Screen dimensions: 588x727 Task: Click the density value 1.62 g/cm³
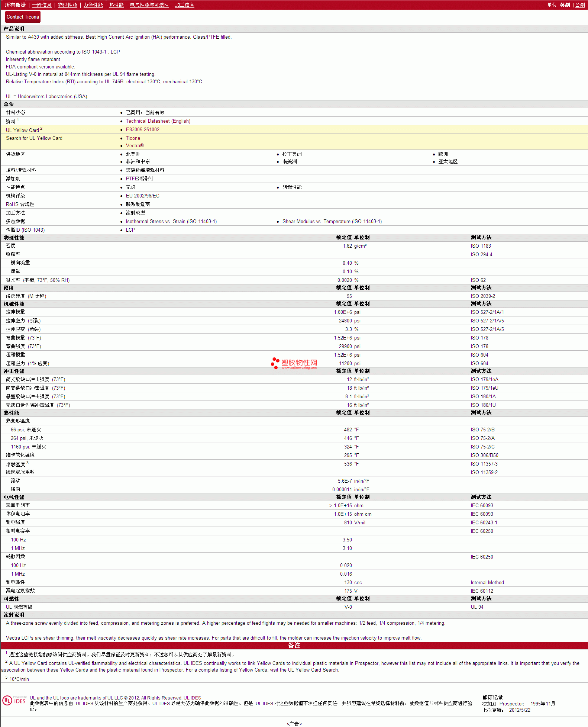(x=355, y=246)
